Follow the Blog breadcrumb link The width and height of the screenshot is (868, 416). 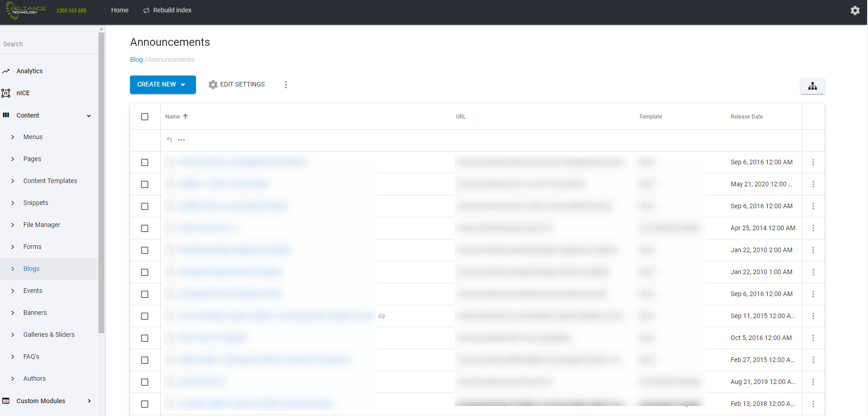coord(136,59)
